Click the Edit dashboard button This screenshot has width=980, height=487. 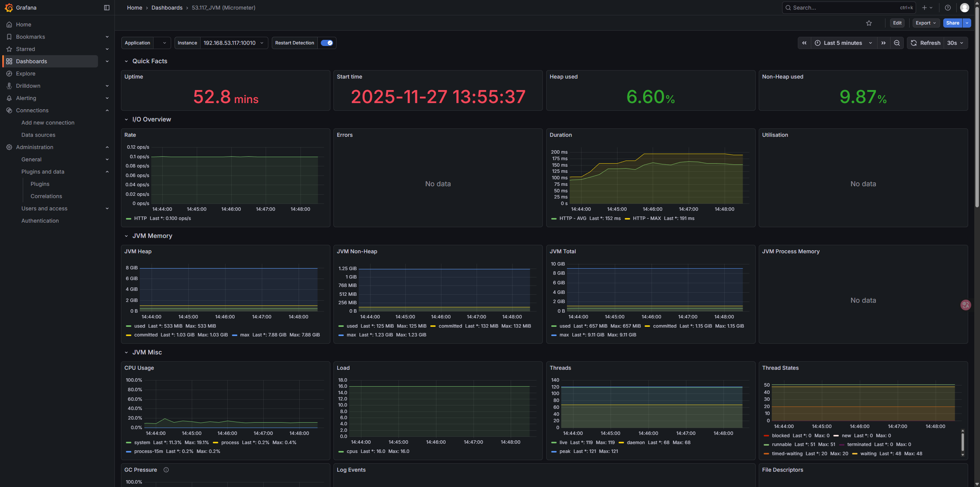(897, 23)
